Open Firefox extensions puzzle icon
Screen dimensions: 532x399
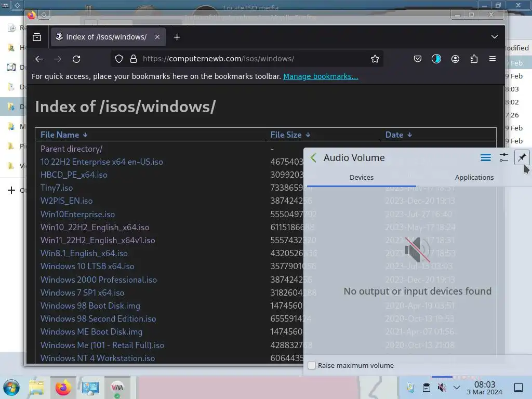click(474, 59)
